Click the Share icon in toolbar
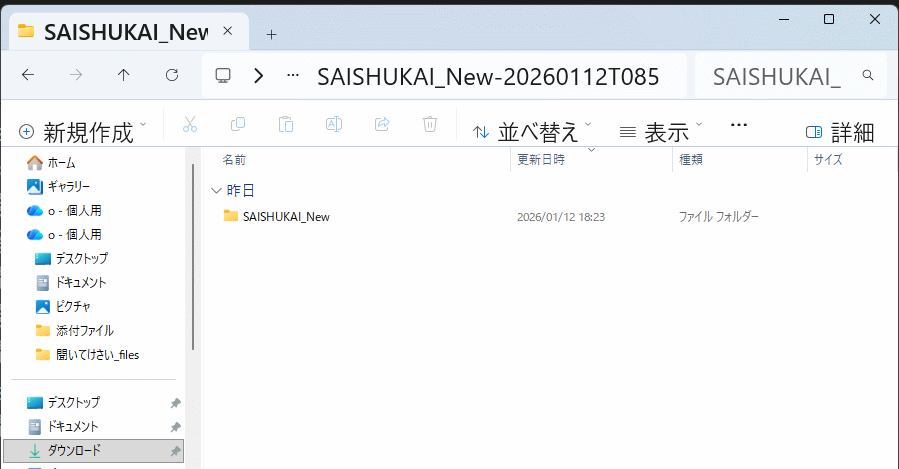899x469 pixels. [382, 125]
